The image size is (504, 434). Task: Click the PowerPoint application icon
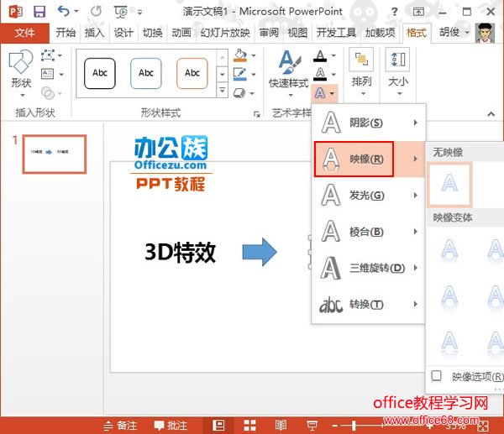point(15,12)
